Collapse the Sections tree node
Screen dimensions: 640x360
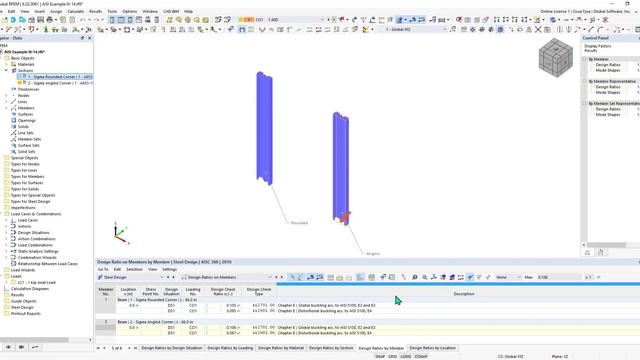(6, 70)
